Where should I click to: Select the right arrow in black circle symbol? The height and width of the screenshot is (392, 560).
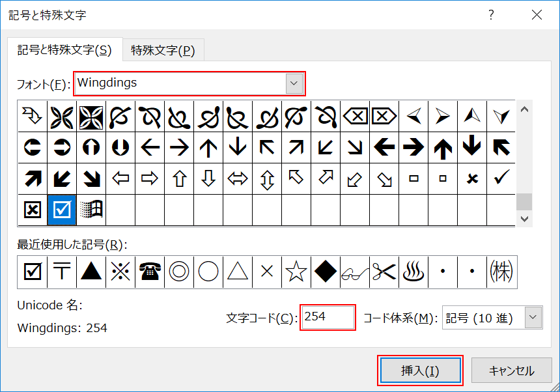tap(62, 147)
